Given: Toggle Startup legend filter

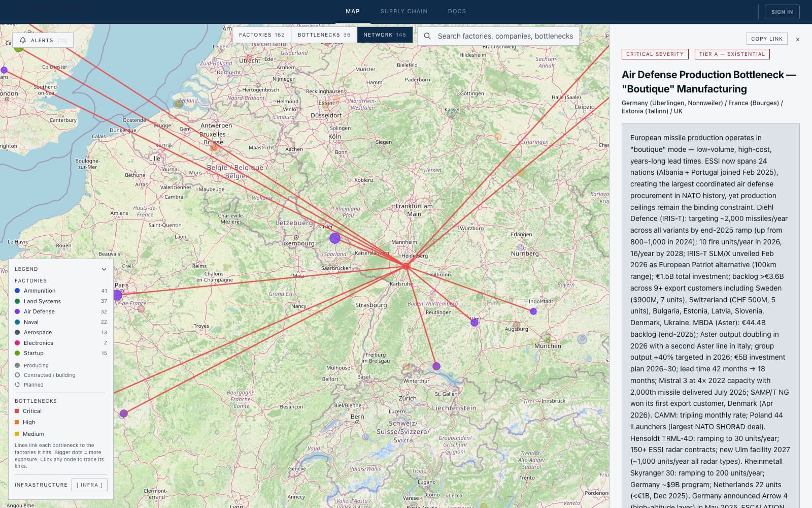Looking at the screenshot, I should 61,353.
